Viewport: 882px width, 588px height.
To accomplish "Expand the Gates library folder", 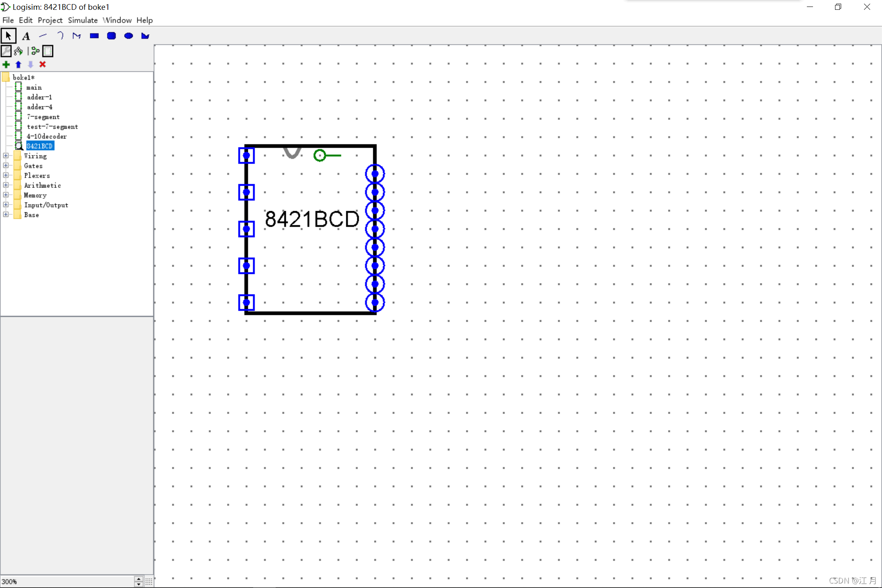I will [x=6, y=165].
